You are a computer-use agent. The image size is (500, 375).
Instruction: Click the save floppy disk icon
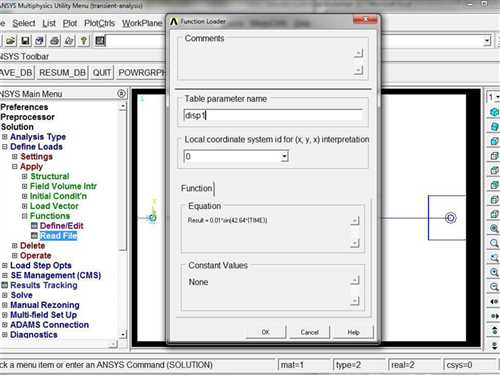click(x=25, y=41)
